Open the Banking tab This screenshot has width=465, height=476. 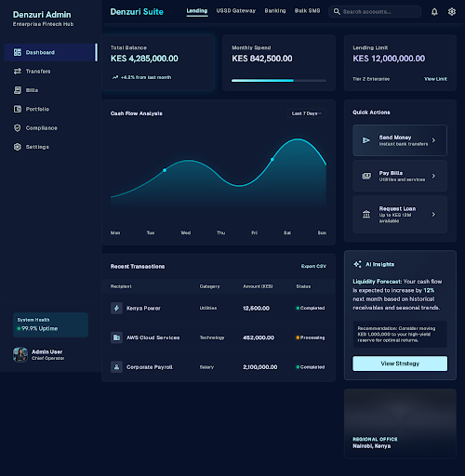click(275, 11)
